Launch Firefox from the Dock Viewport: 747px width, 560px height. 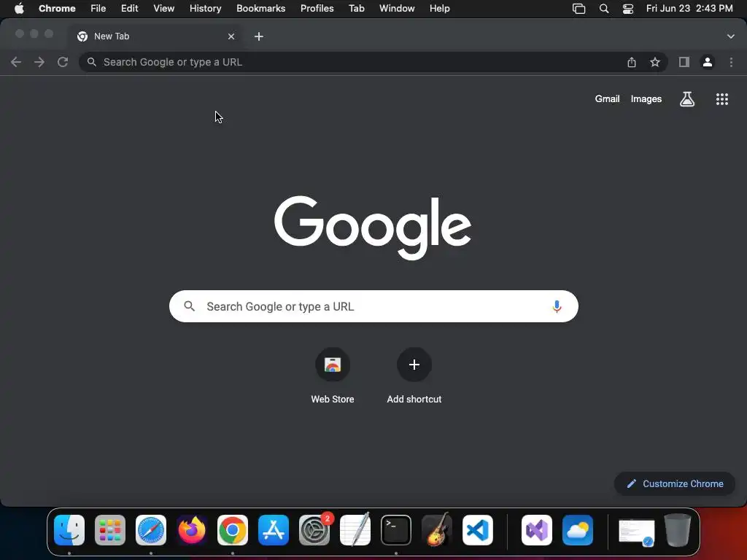192,530
